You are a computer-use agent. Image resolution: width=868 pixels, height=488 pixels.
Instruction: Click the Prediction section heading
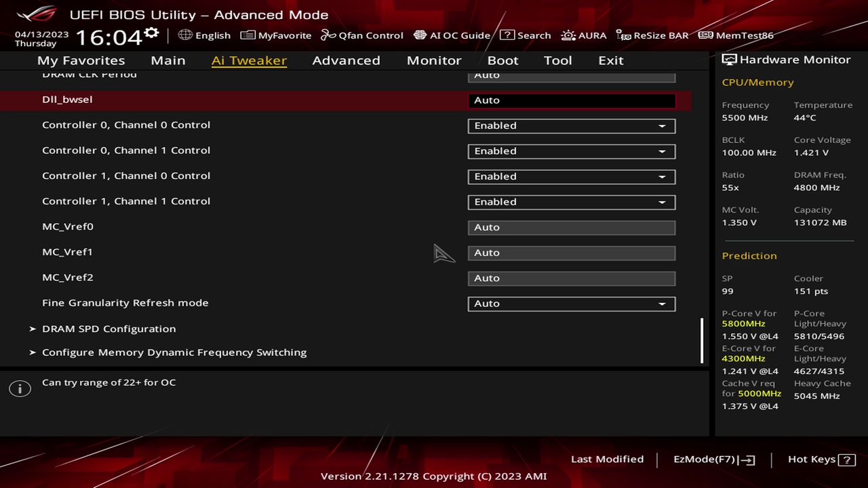(749, 256)
